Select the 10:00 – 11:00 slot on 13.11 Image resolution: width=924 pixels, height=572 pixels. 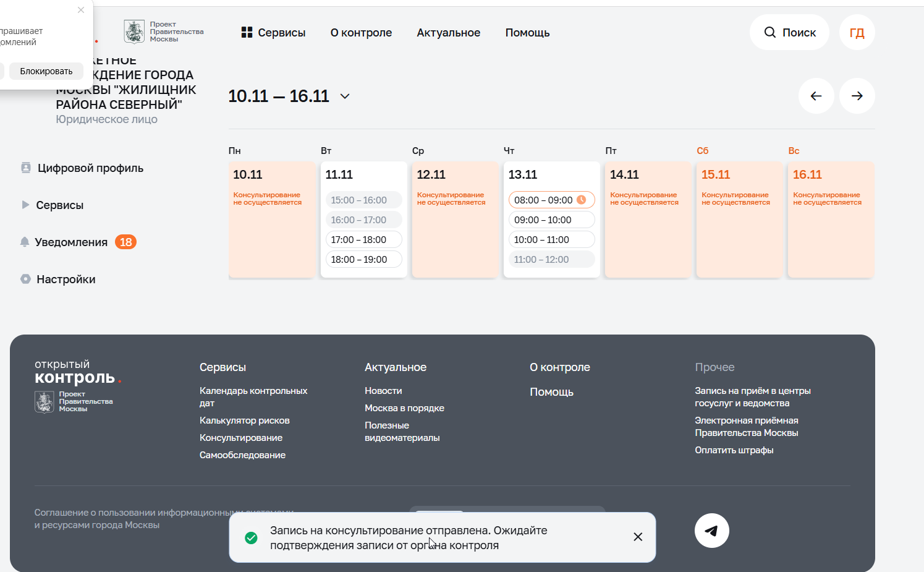[x=551, y=239]
